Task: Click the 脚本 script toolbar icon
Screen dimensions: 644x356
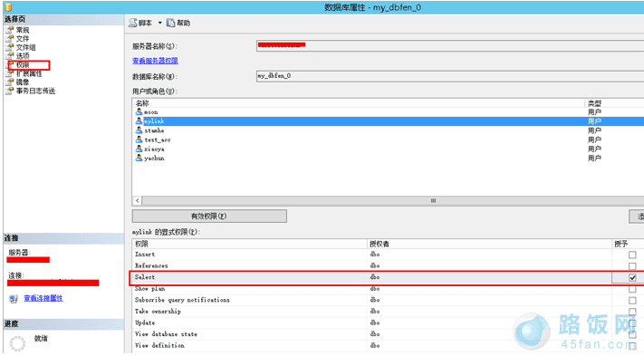Action: click(x=132, y=23)
